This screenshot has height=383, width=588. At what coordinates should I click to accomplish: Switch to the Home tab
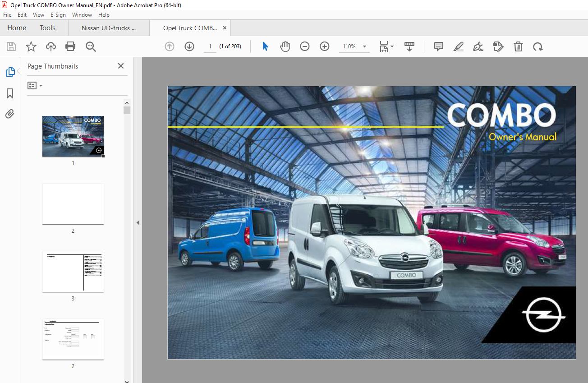point(17,28)
